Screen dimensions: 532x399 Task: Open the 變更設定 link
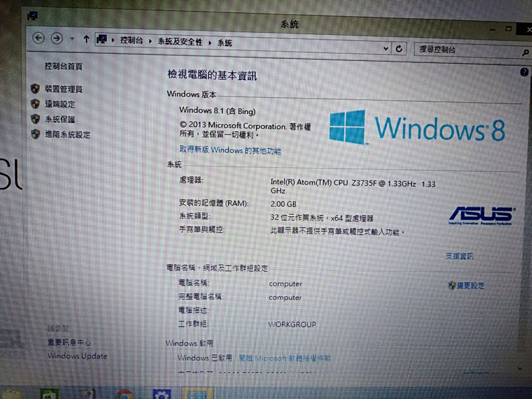[x=470, y=286]
